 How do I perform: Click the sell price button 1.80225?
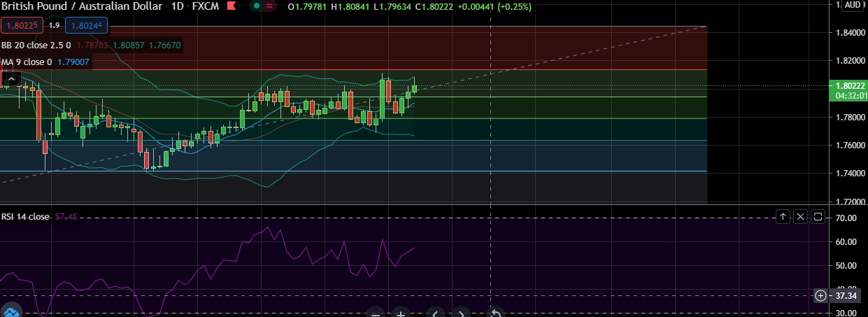point(23,26)
